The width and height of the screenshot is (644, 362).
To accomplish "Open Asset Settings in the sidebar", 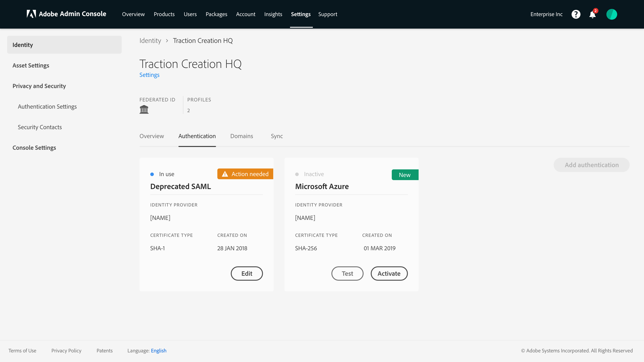I will click(x=31, y=65).
